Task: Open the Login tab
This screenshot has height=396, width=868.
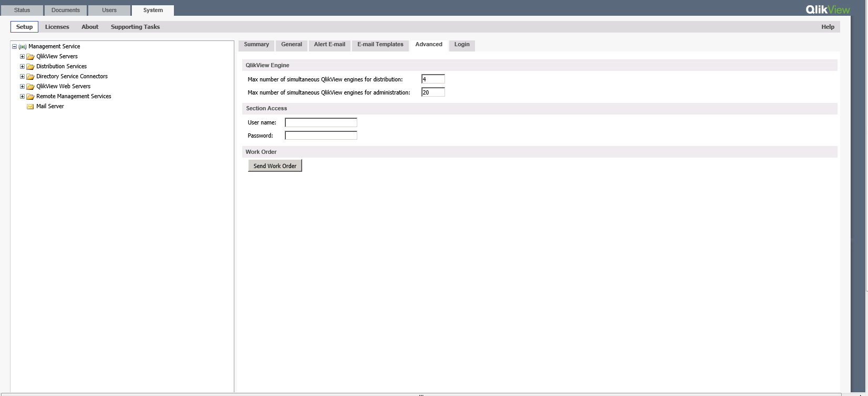Action: (462, 45)
